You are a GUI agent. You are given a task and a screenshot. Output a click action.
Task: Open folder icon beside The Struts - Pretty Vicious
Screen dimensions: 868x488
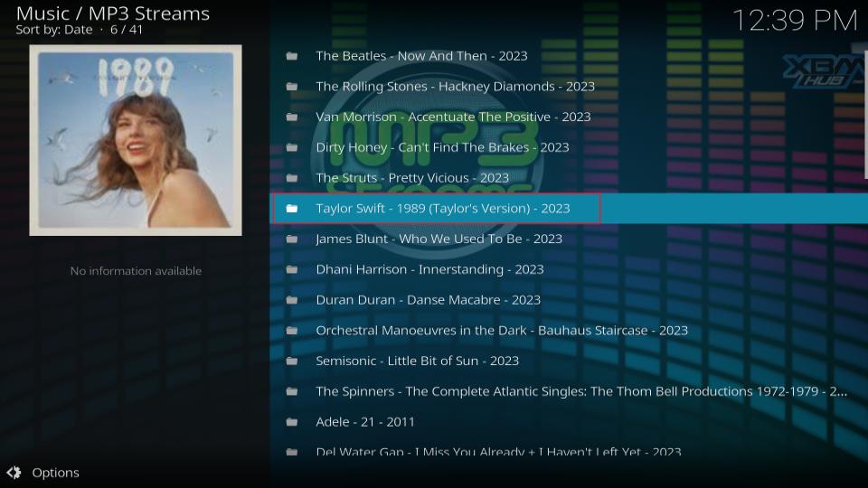coord(292,178)
